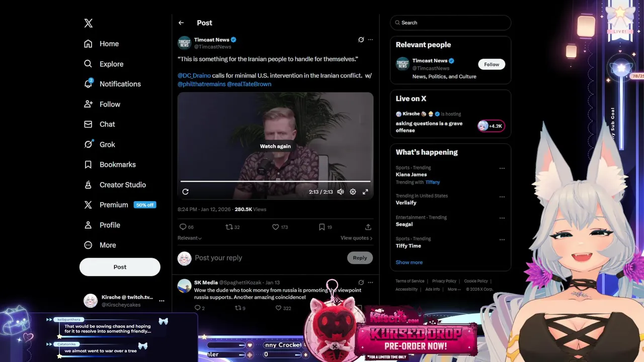644x362 pixels.
Task: Open Creator Studio in the sidebar
Action: 115,185
